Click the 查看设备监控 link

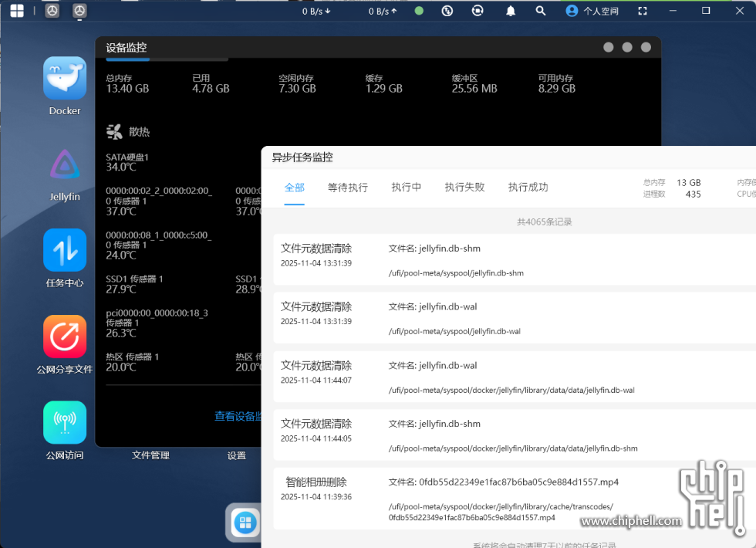[x=237, y=415]
